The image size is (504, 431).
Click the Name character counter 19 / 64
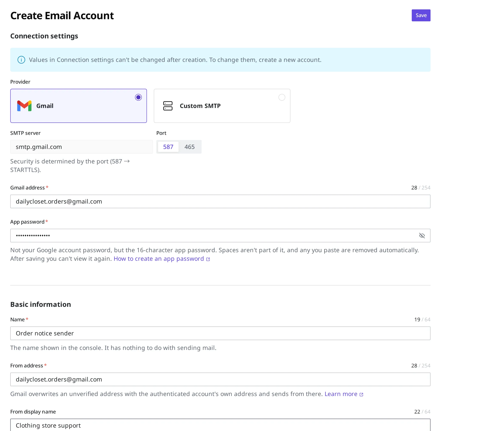(x=422, y=319)
